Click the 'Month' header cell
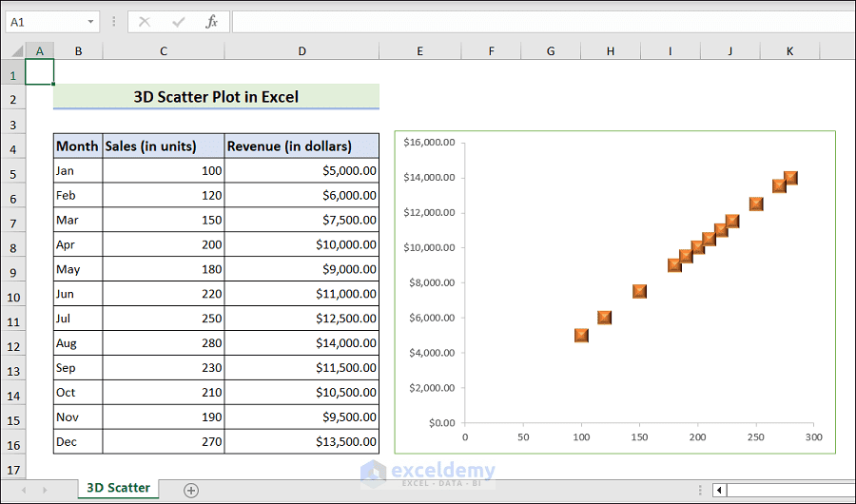Viewport: 856px width, 504px height. click(78, 145)
